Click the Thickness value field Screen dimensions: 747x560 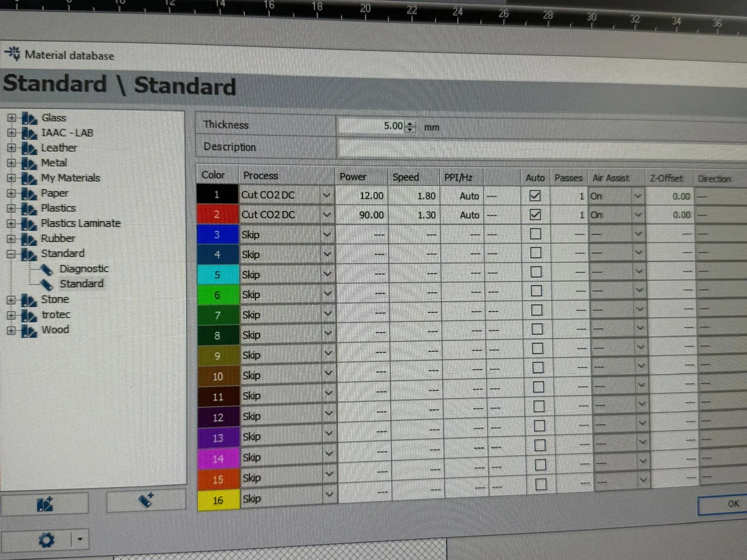pyautogui.click(x=371, y=126)
